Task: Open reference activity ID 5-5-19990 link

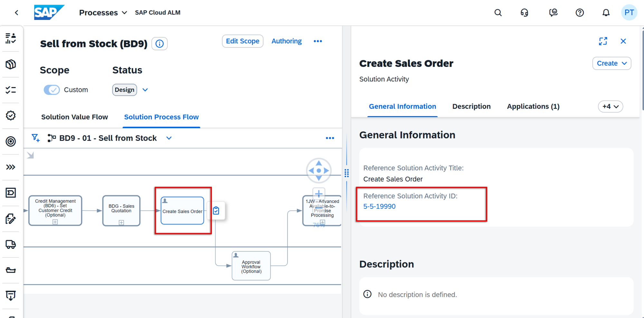Action: tap(379, 206)
